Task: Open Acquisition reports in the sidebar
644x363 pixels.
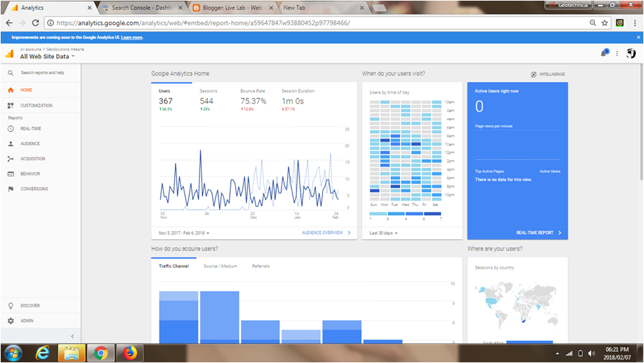Action: [x=41, y=159]
